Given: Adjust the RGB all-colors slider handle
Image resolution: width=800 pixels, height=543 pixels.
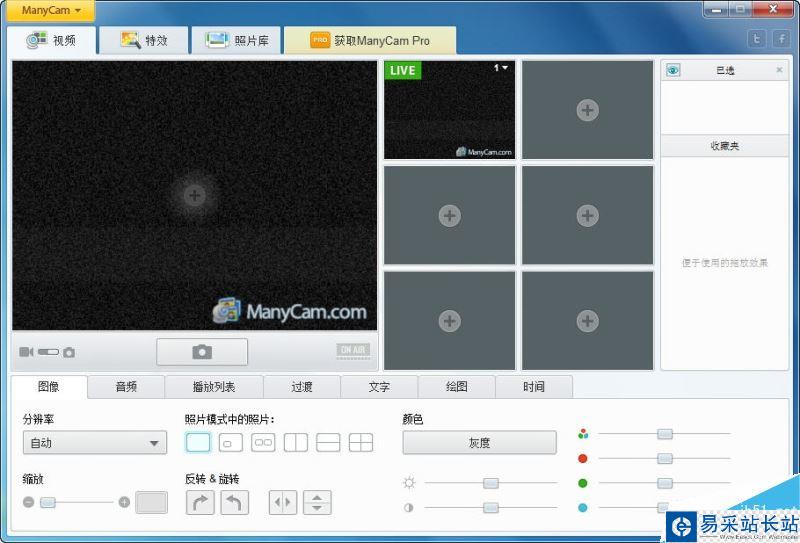Looking at the screenshot, I should click(665, 434).
